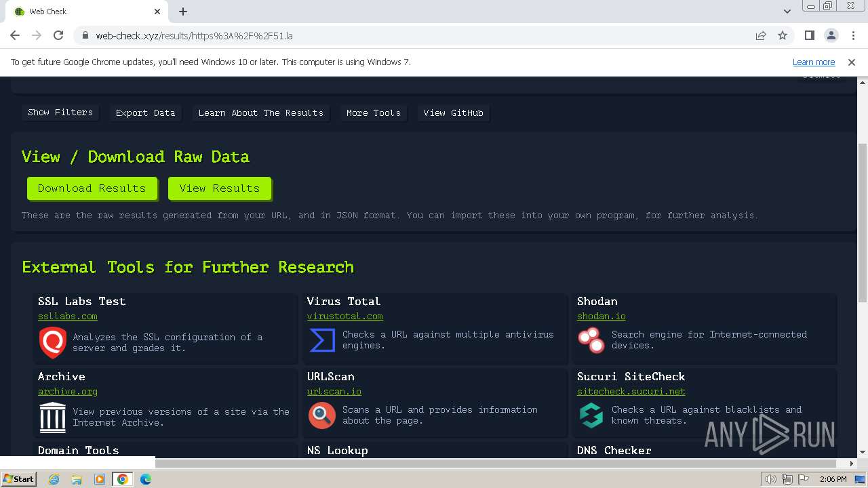This screenshot has height=488, width=868.
Task: Open the media player taskbar icon
Action: (100, 479)
